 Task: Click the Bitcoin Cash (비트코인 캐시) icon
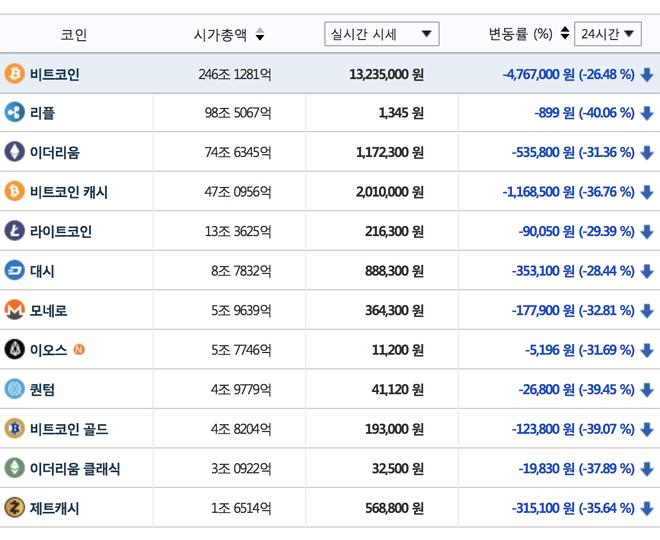pos(14,192)
